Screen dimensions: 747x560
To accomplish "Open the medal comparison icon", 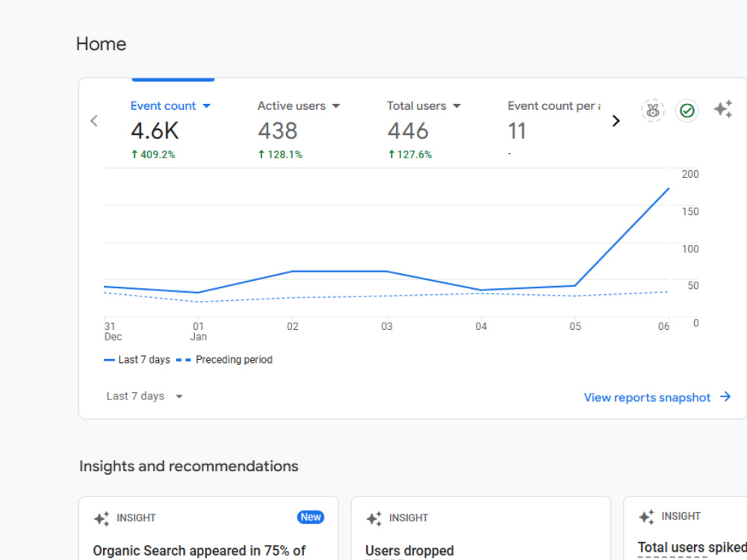I will (x=653, y=111).
